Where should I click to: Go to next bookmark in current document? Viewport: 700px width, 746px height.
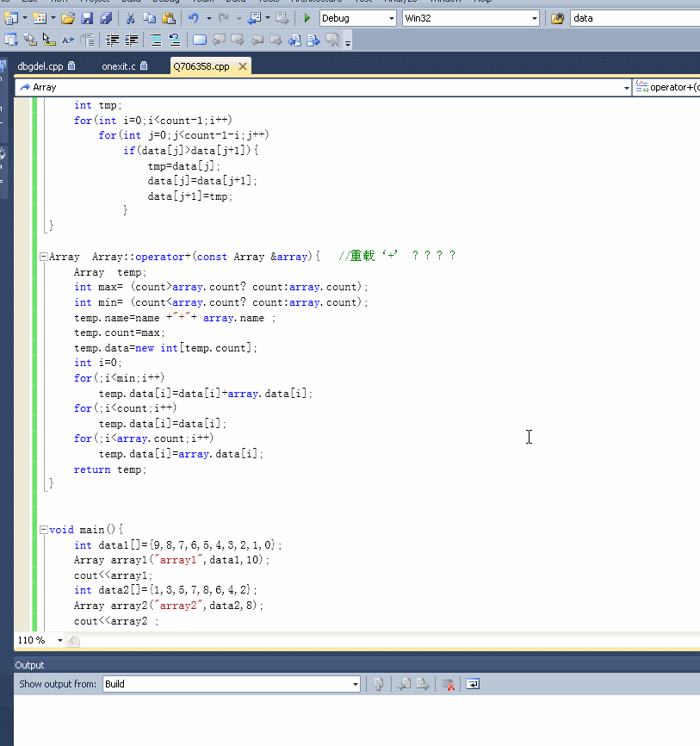click(x=313, y=40)
